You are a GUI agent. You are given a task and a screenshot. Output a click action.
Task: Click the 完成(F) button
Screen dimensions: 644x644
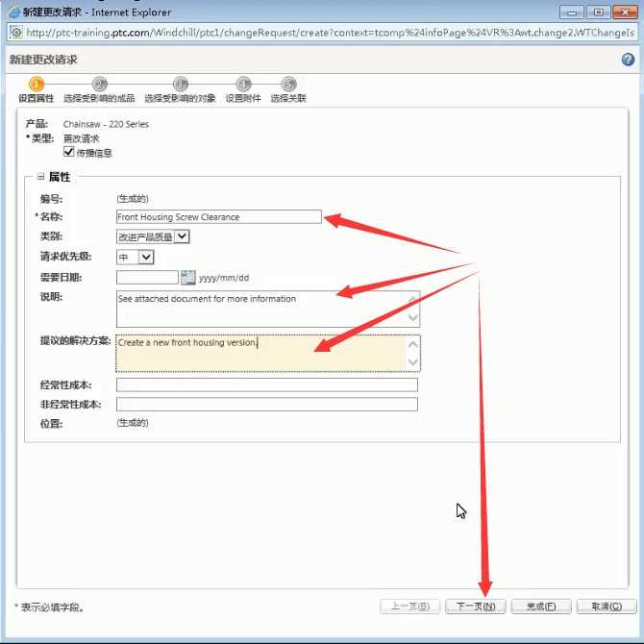(x=541, y=607)
